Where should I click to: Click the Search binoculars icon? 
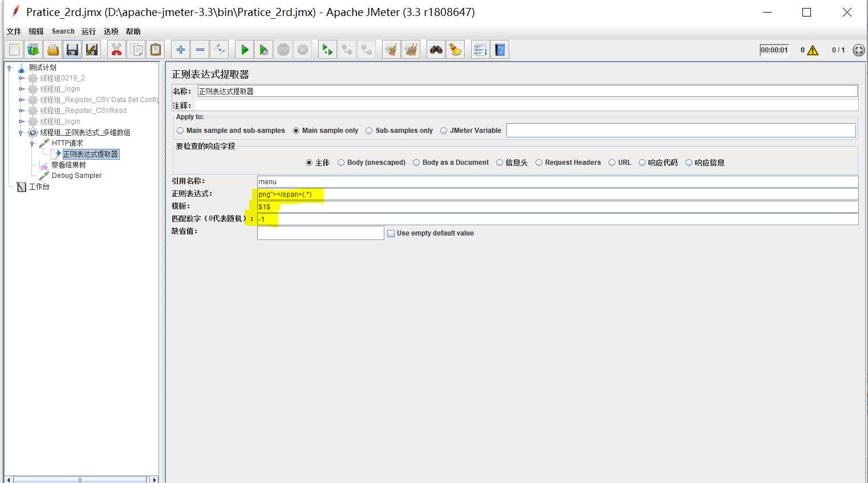pyautogui.click(x=436, y=50)
